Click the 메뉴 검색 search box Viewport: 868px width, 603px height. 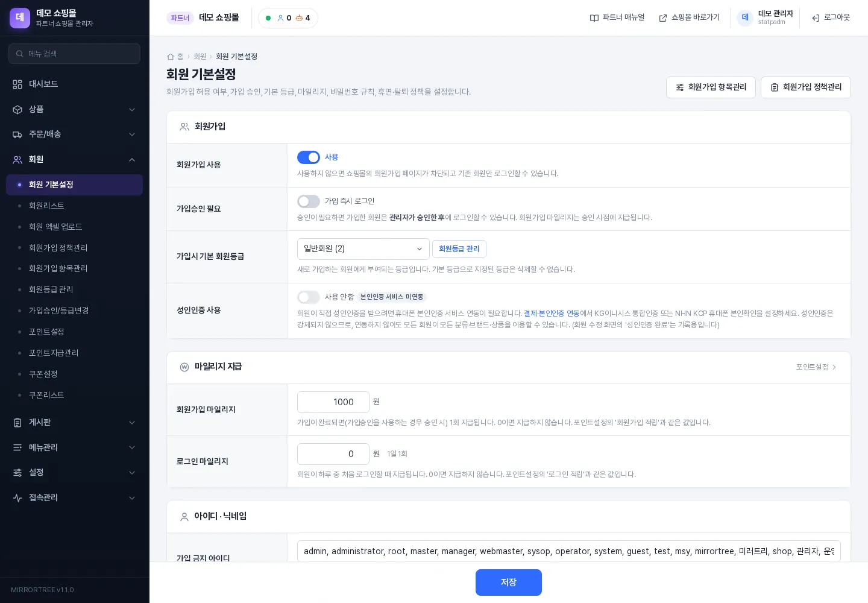[74, 54]
